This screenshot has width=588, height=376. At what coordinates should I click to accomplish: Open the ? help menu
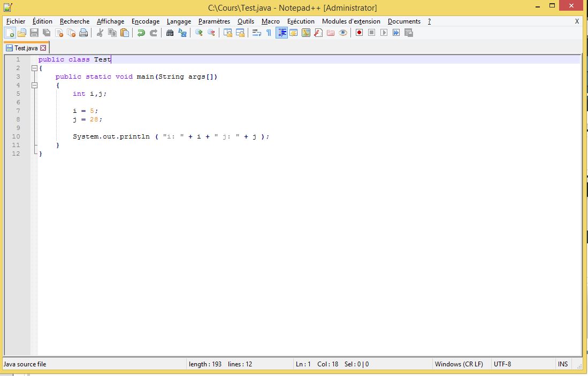point(429,21)
